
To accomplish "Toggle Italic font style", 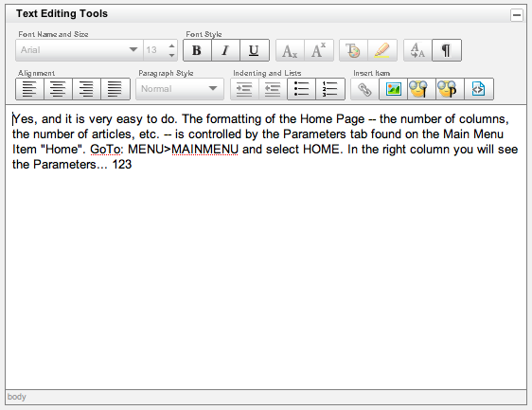I will pyautogui.click(x=225, y=50).
